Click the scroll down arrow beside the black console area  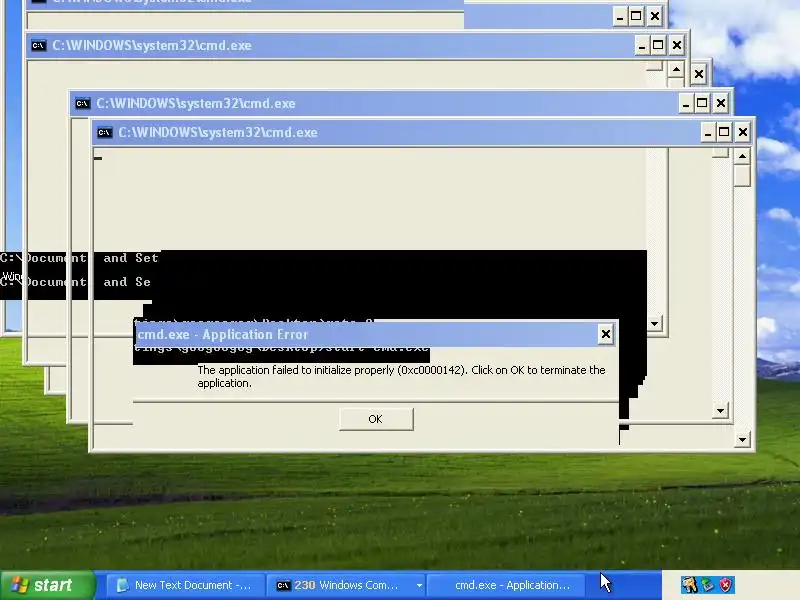655,323
